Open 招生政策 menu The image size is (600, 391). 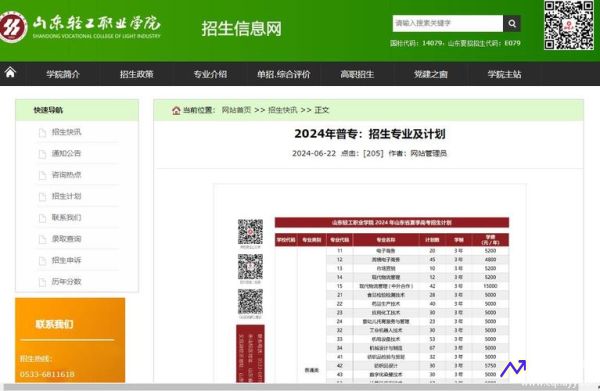coord(137,74)
